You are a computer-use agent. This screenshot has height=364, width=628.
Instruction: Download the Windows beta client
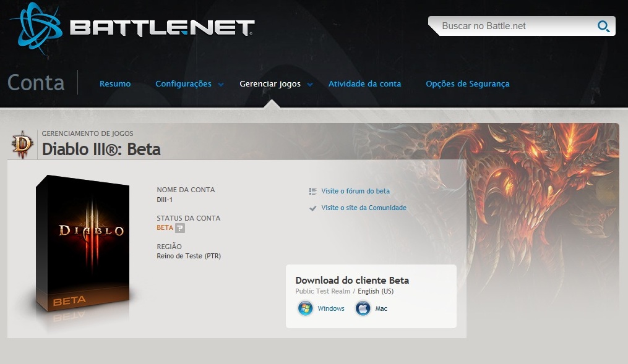(331, 308)
